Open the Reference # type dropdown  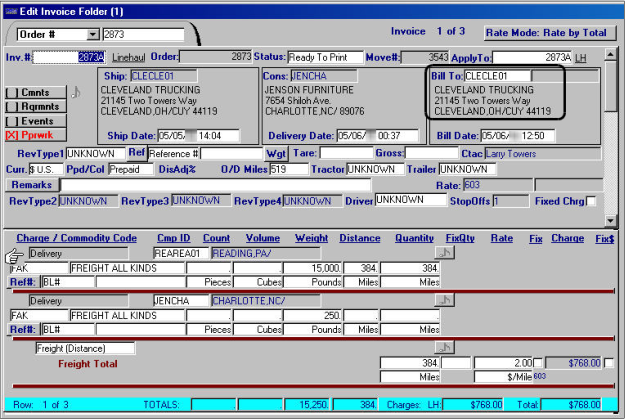(x=173, y=154)
